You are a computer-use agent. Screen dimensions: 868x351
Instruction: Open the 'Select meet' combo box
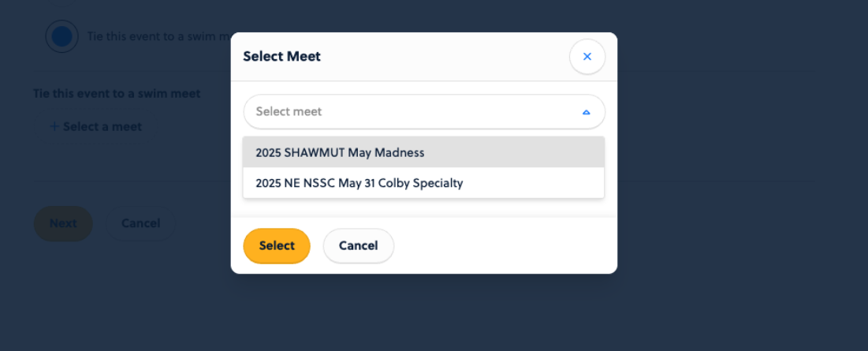pyautogui.click(x=423, y=112)
